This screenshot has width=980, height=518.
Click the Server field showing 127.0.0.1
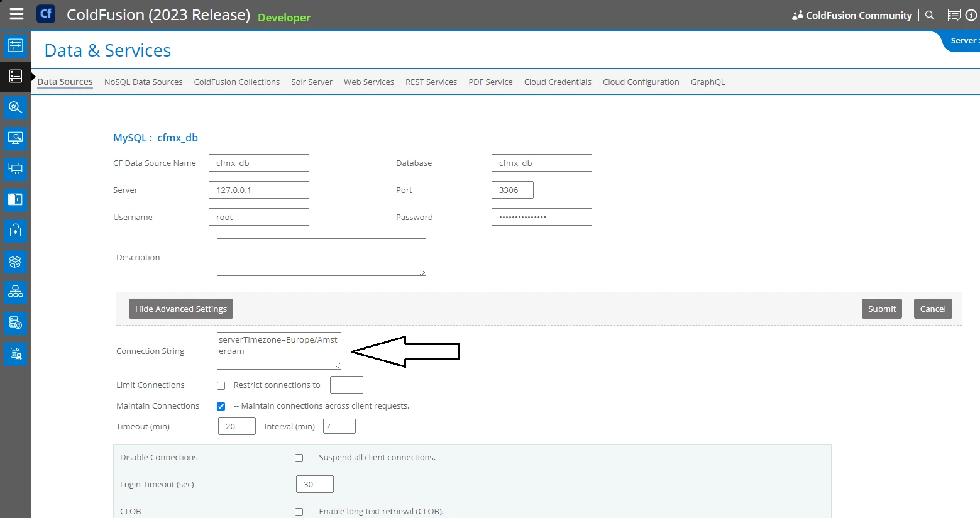(259, 190)
